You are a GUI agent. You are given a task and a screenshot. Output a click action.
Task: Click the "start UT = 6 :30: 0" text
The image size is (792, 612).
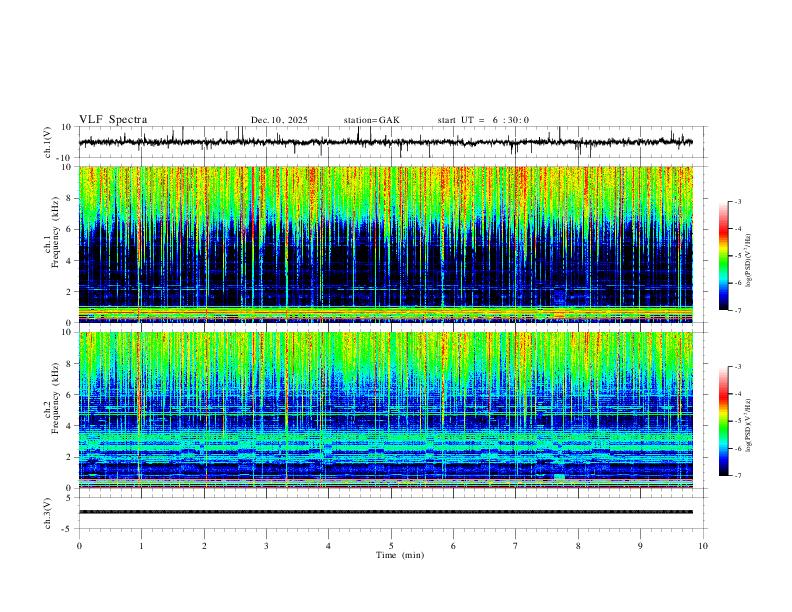coord(483,120)
